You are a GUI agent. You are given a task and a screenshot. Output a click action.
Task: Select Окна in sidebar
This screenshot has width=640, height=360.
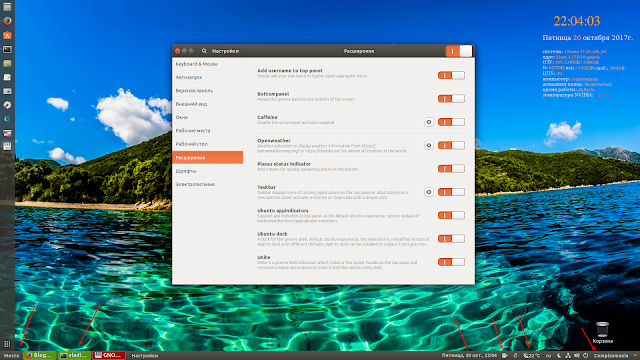click(208, 117)
